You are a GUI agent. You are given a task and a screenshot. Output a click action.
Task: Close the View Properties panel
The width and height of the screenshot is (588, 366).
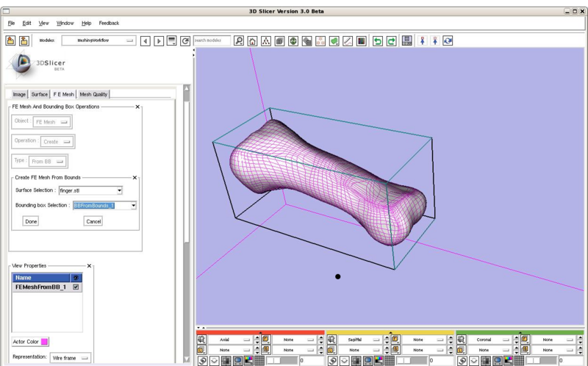click(x=89, y=265)
